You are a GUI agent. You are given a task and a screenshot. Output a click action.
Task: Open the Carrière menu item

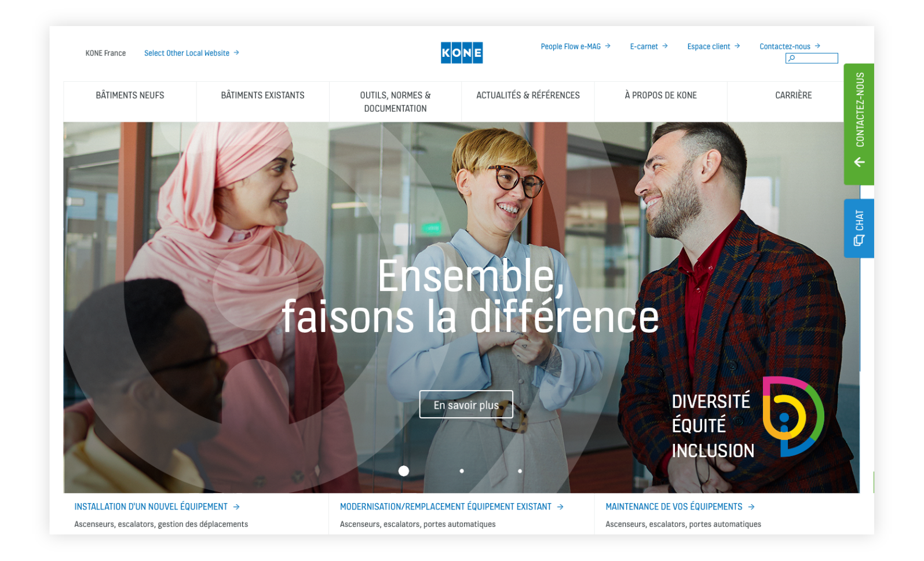(x=794, y=96)
